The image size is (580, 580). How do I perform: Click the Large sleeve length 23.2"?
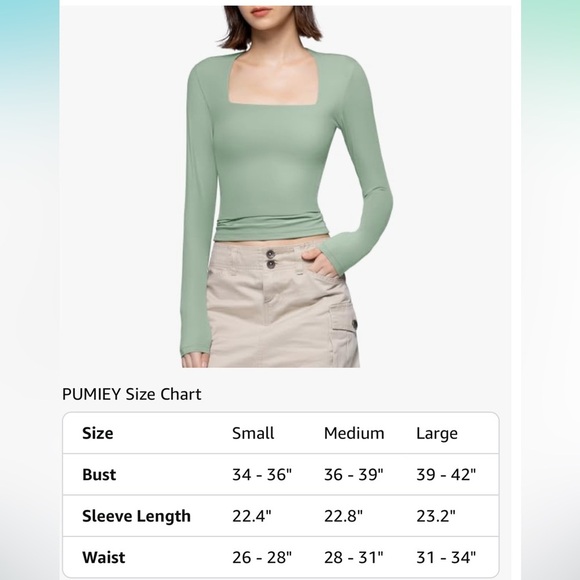click(436, 516)
